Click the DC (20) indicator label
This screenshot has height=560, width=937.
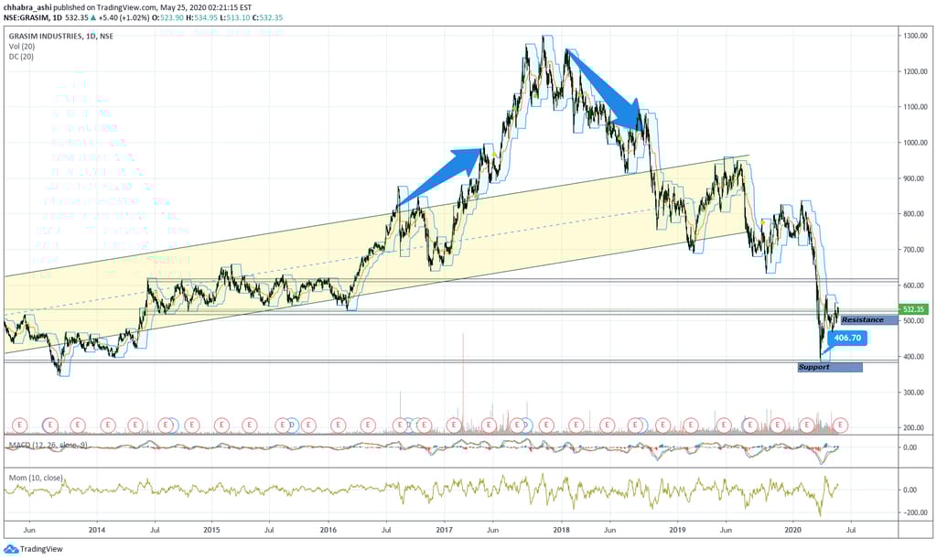(21, 56)
